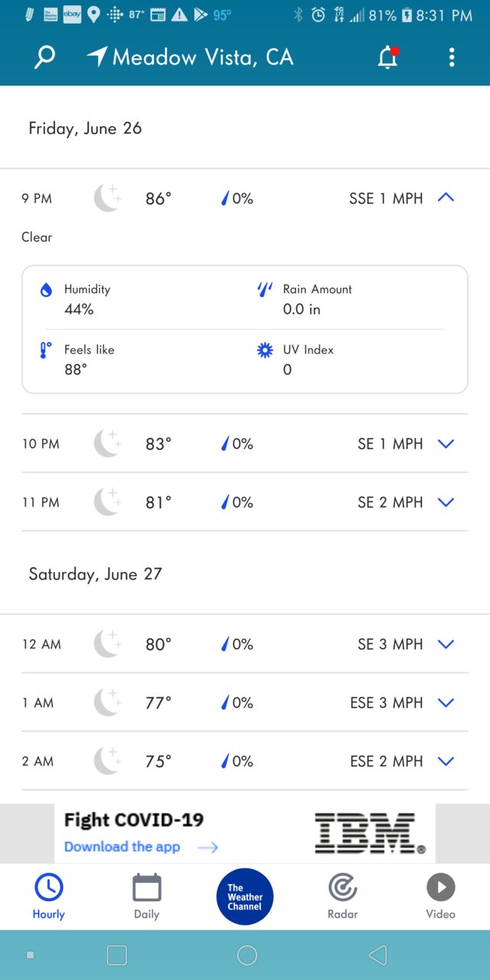The height and width of the screenshot is (980, 490).
Task: Tap the Android home circle
Action: [247, 955]
